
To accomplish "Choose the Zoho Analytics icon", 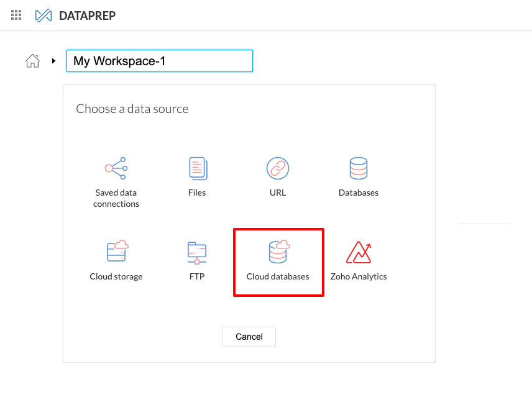I will click(359, 252).
